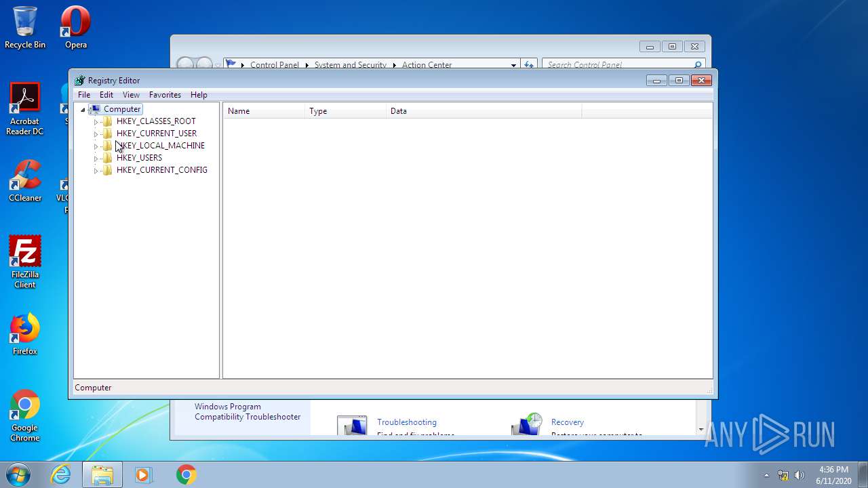Sort values by the Data column
The height and width of the screenshot is (488, 868).
click(x=484, y=111)
